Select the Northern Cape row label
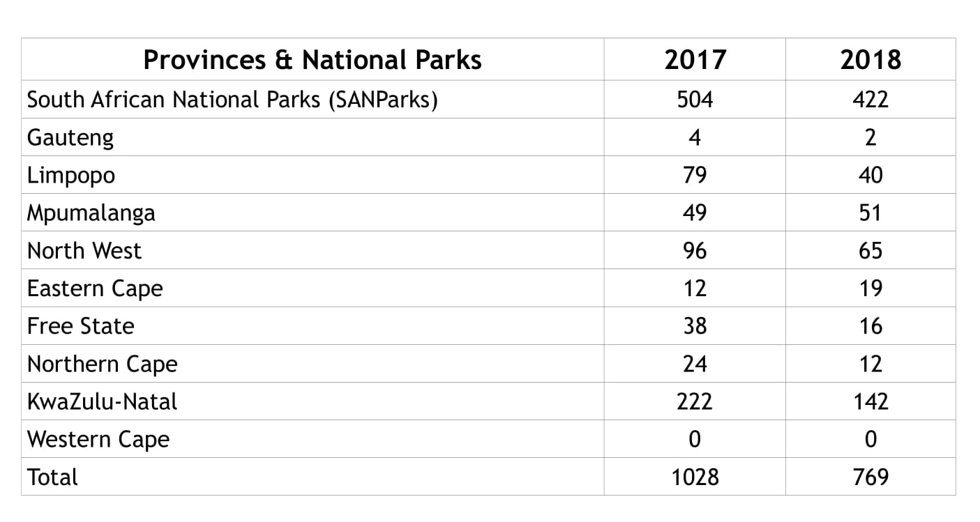The height and width of the screenshot is (522, 980). point(102,363)
